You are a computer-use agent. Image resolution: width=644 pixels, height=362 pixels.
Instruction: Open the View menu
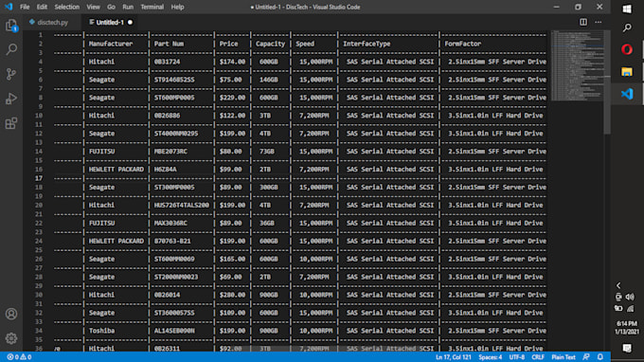pos(93,7)
